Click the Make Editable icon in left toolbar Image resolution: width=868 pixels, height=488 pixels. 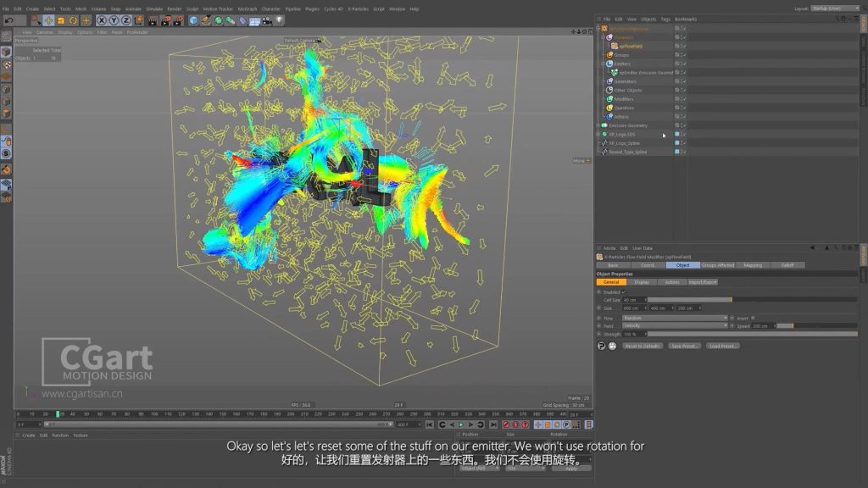point(6,37)
